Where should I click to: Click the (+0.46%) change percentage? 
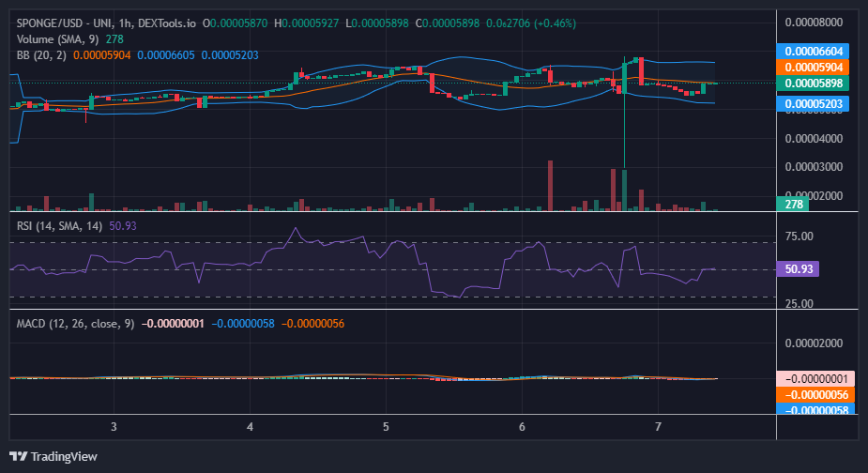point(555,23)
